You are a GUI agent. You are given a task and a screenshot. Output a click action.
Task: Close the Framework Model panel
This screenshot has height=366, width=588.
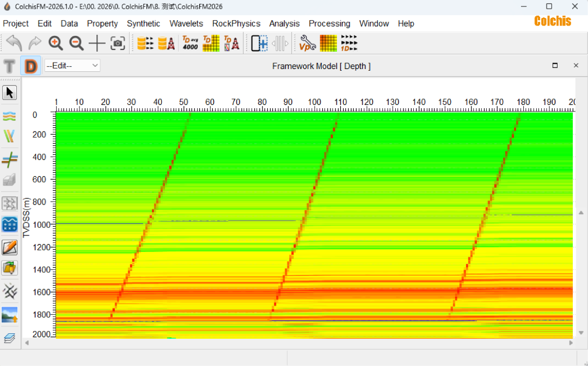coord(576,66)
